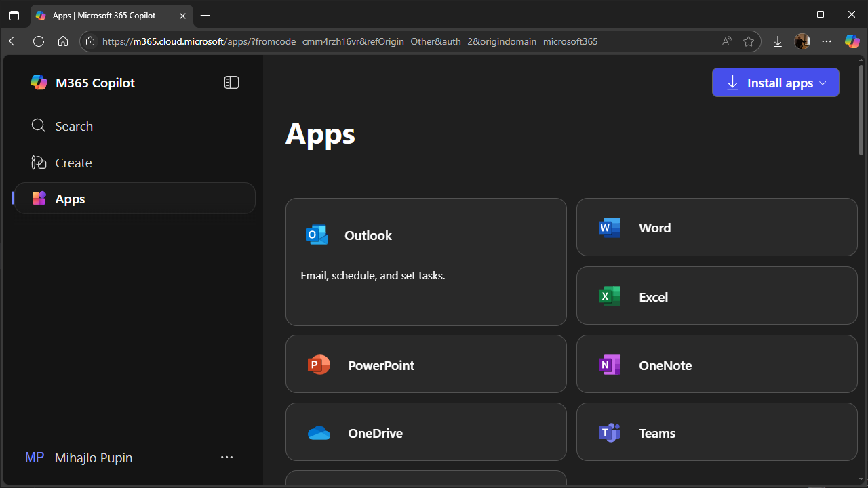Image resolution: width=868 pixels, height=488 pixels.
Task: Click the Word card label
Action: pyautogui.click(x=655, y=228)
